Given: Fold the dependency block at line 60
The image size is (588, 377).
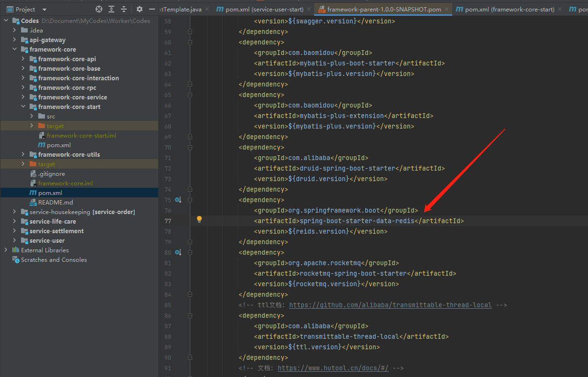Looking at the screenshot, I should (x=190, y=42).
